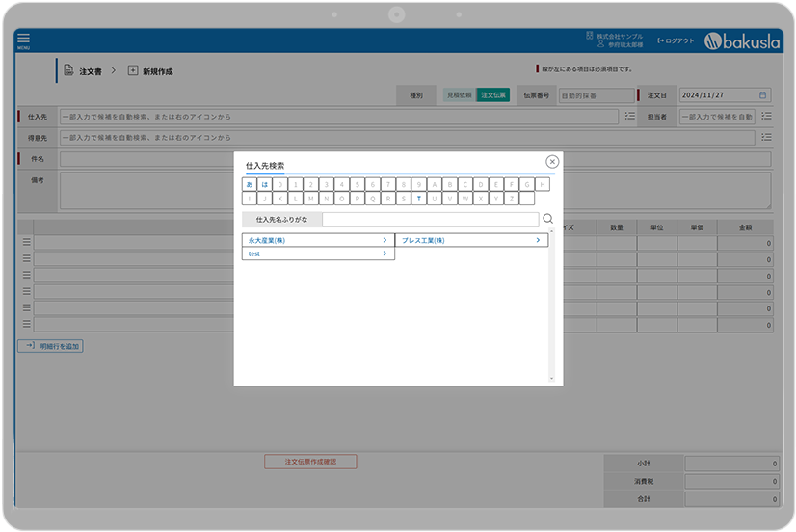
Task: Click the 注文日 calendar icon
Action: click(x=763, y=95)
